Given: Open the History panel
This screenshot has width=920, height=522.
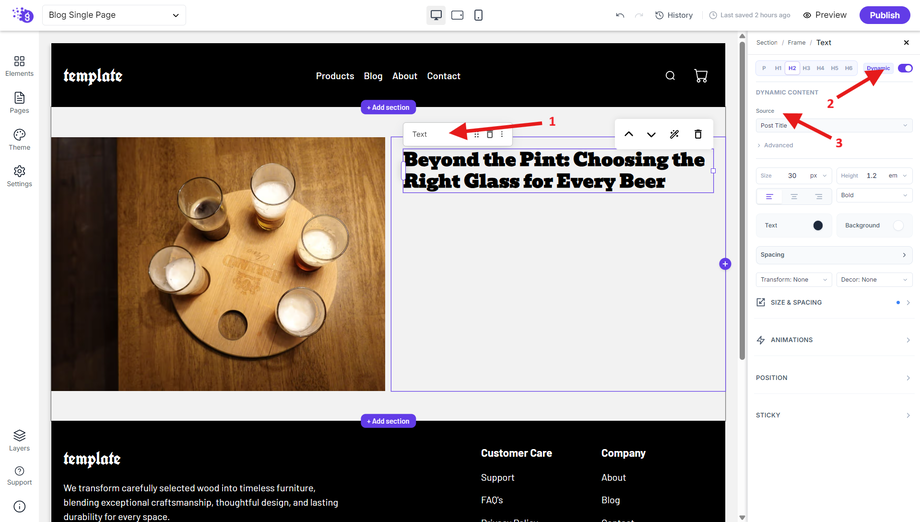Looking at the screenshot, I should [x=674, y=15].
